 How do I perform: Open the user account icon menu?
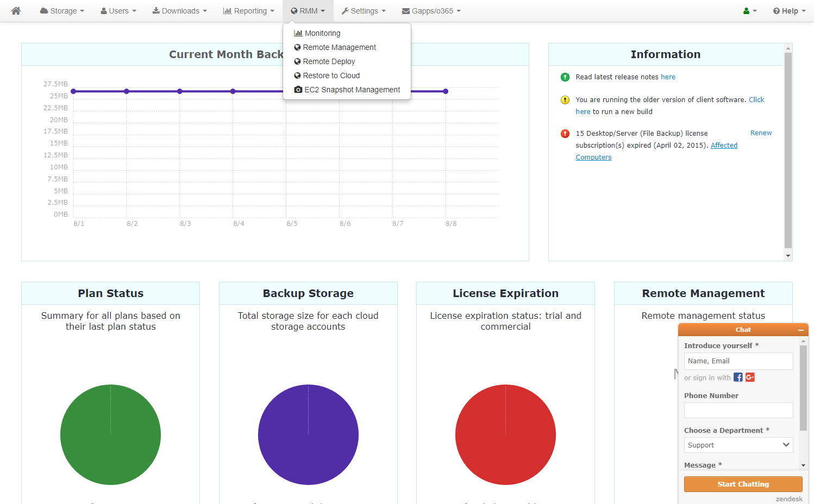tap(750, 11)
